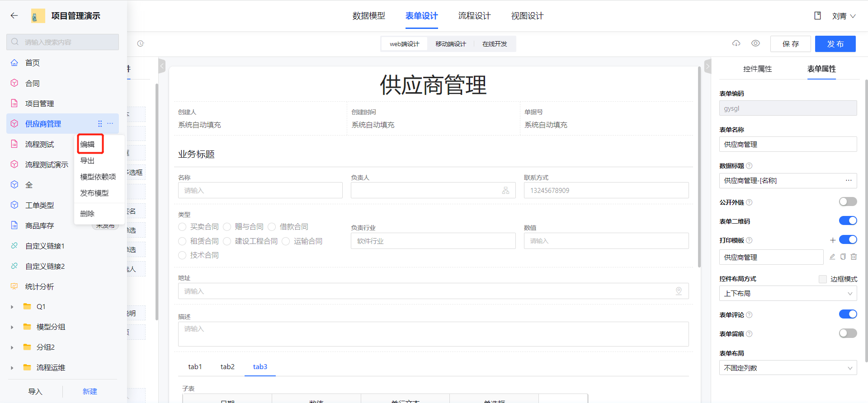Copy the 供应商管理 print template
The image size is (868, 403).
843,257
